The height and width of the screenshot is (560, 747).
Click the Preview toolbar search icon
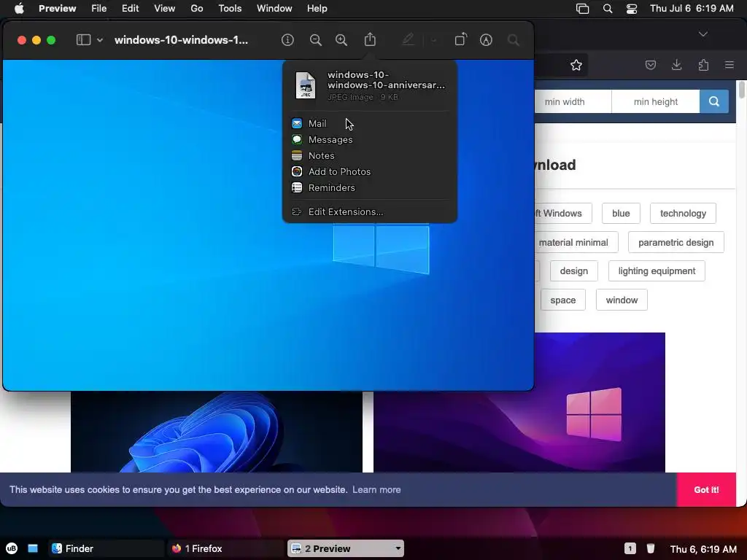pos(513,40)
